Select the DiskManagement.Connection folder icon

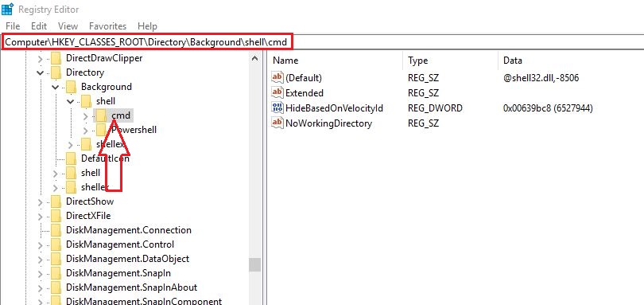pyautogui.click(x=56, y=230)
